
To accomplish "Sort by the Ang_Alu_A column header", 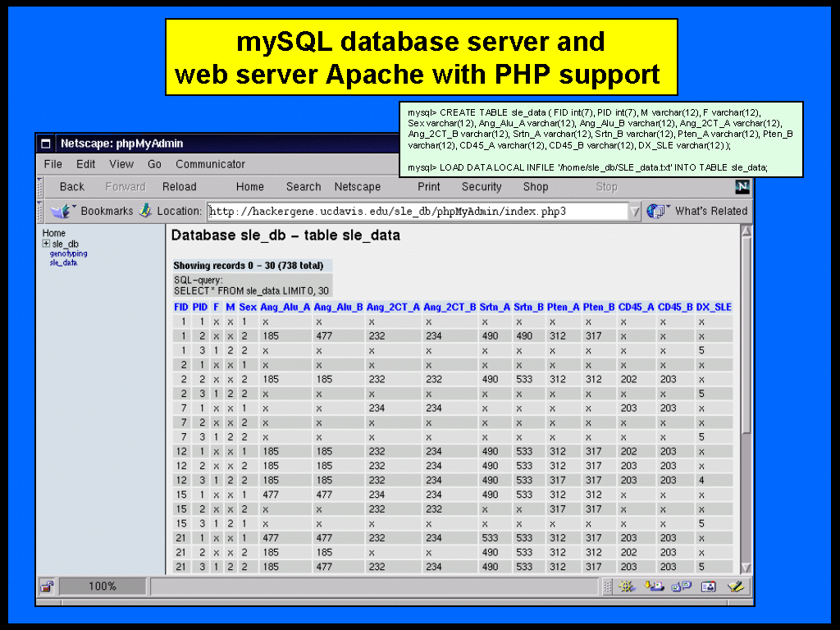I will tap(285, 308).
